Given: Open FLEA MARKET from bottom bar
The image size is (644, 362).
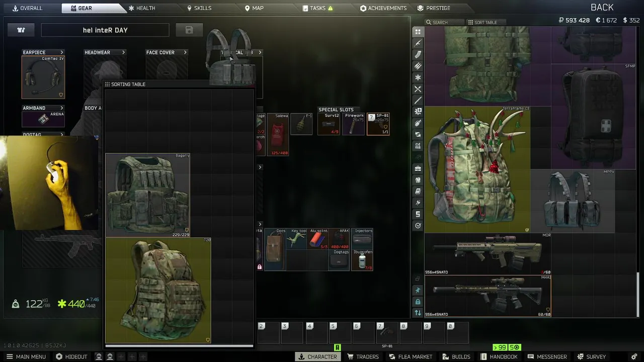Looking at the screenshot, I should [x=411, y=356].
